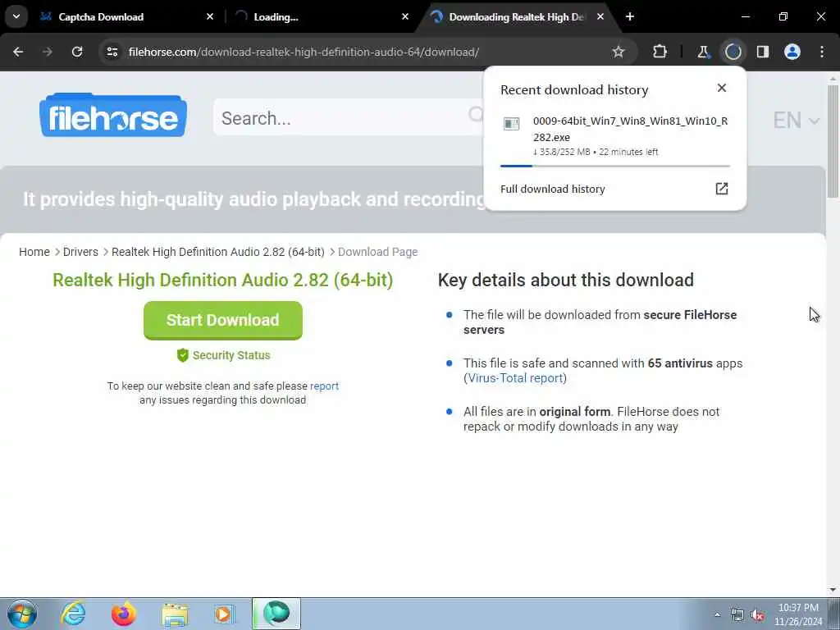Open the muted volume tray icon
840x630 pixels.
click(x=757, y=615)
